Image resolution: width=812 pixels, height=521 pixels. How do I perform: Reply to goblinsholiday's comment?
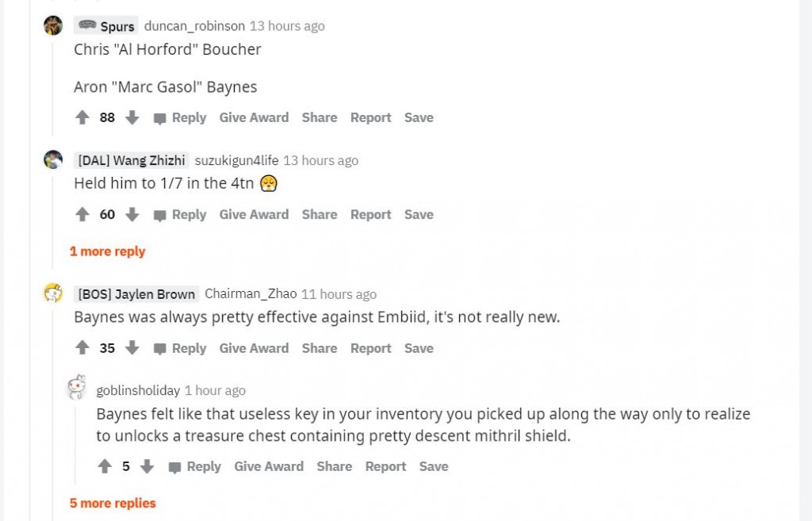pos(195,467)
